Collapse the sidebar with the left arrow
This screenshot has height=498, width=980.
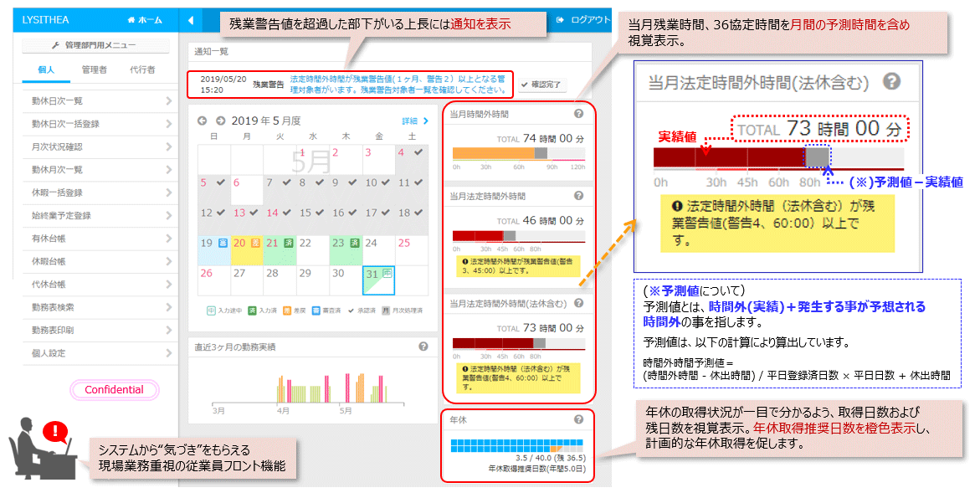[x=191, y=20]
